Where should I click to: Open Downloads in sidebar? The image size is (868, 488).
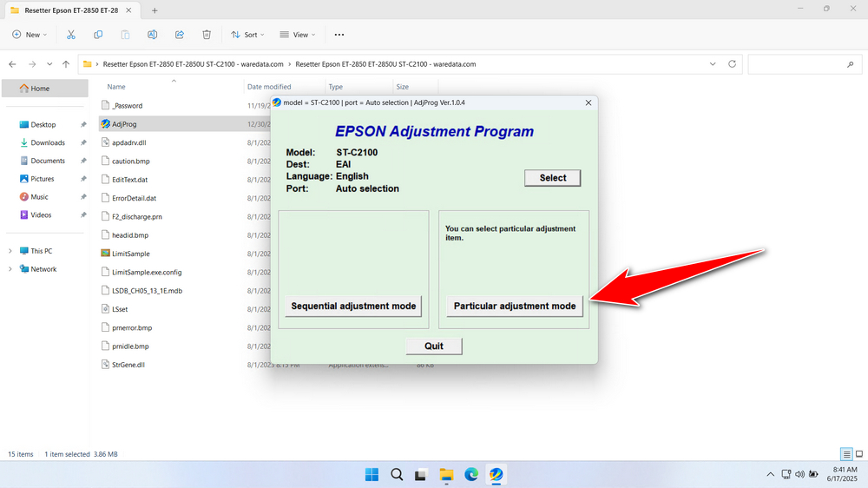tap(48, 142)
